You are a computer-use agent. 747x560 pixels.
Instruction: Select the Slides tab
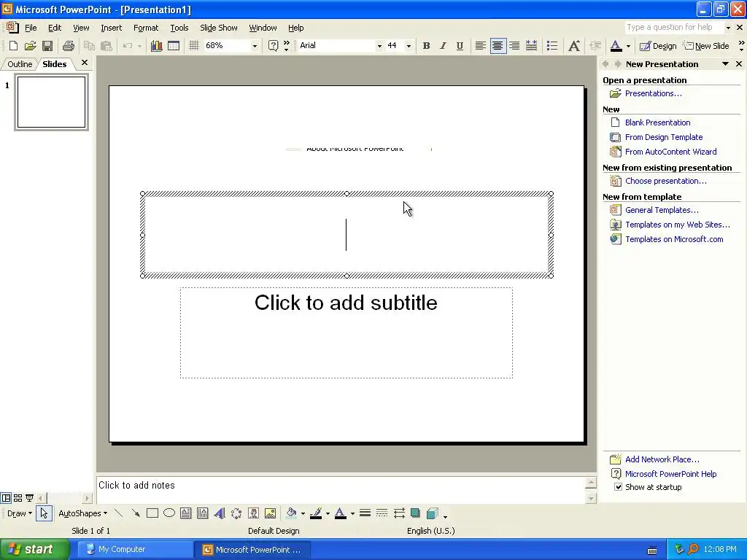click(x=54, y=64)
